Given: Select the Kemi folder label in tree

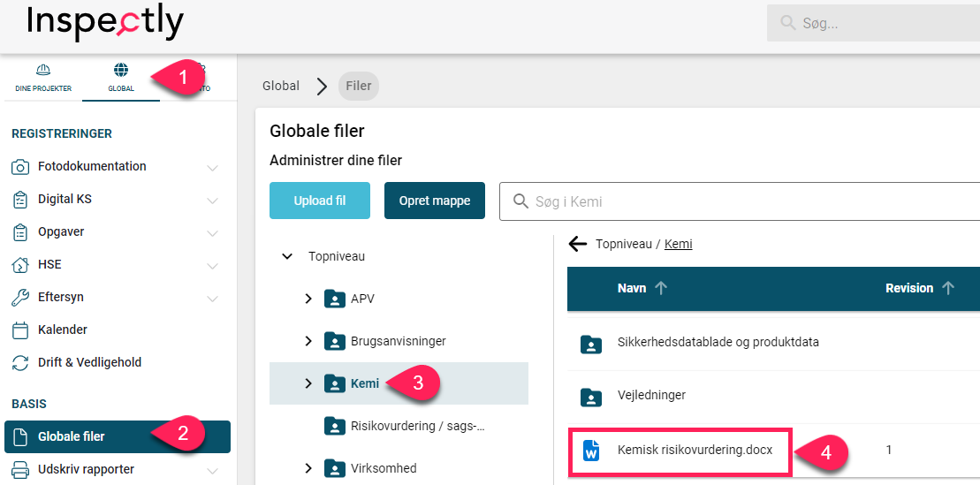Looking at the screenshot, I should (365, 383).
